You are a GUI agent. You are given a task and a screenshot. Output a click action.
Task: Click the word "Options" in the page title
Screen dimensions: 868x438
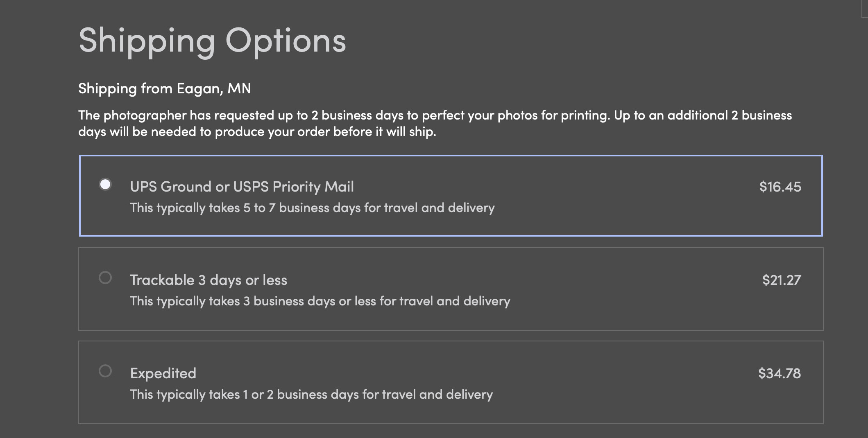286,41
